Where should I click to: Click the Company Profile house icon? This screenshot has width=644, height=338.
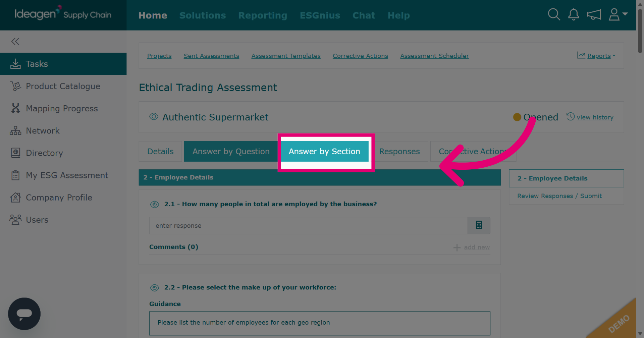(x=15, y=198)
